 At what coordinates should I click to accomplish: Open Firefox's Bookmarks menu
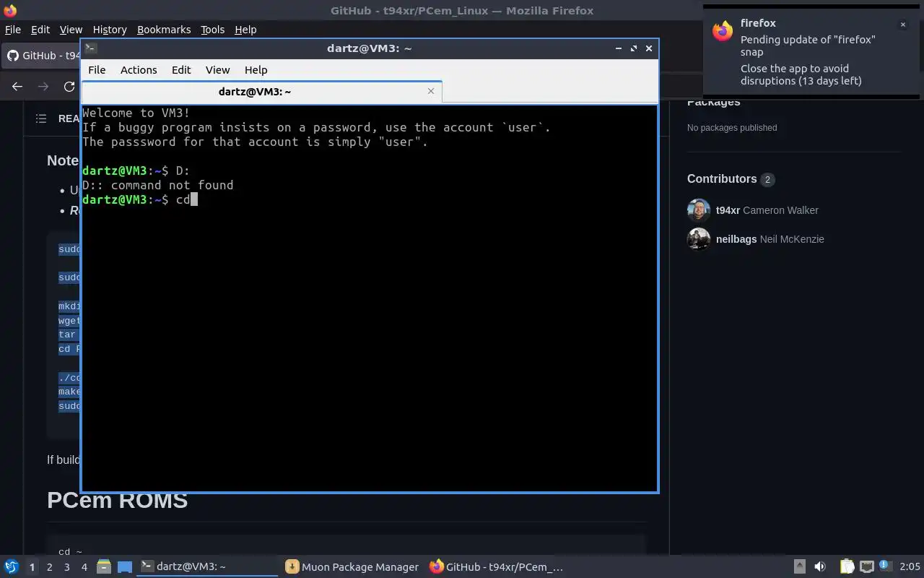click(x=164, y=30)
